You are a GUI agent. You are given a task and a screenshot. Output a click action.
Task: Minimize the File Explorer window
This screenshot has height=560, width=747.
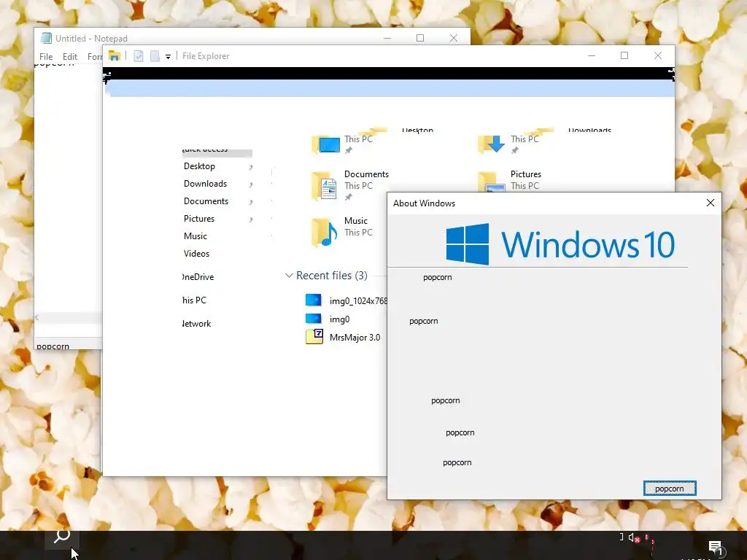592,55
